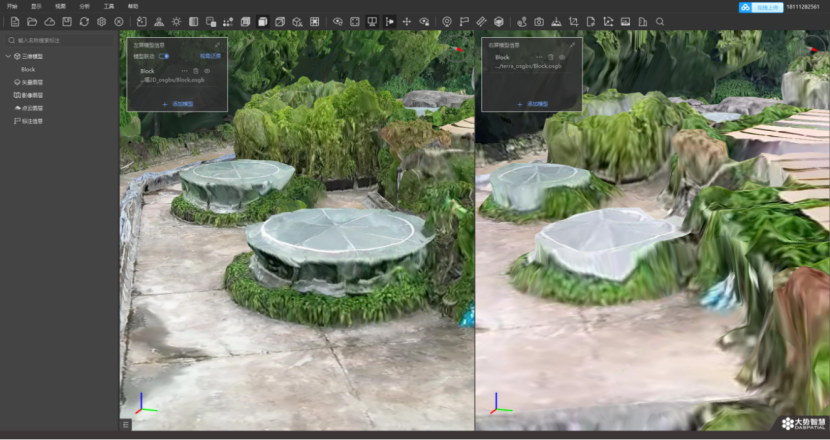This screenshot has width=830, height=440.
Task: Click the magnifier search icon in toolbar
Action: pyautogui.click(x=659, y=21)
